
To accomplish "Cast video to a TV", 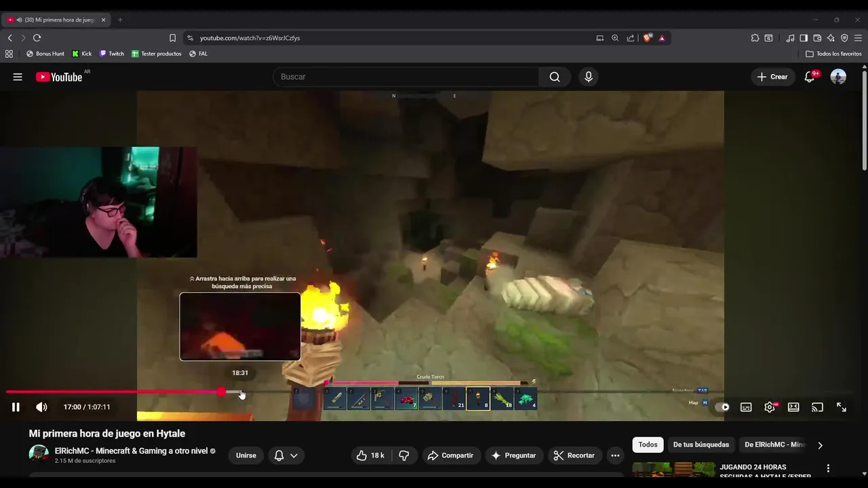I will point(817,407).
